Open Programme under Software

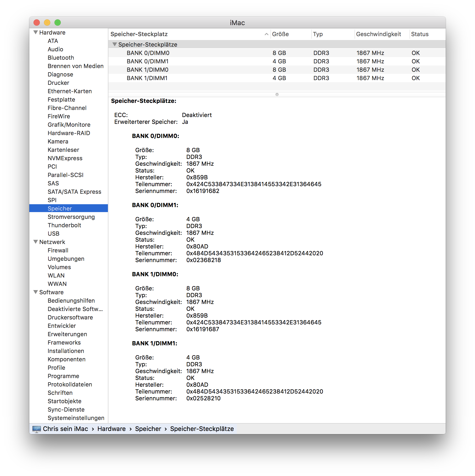point(64,376)
